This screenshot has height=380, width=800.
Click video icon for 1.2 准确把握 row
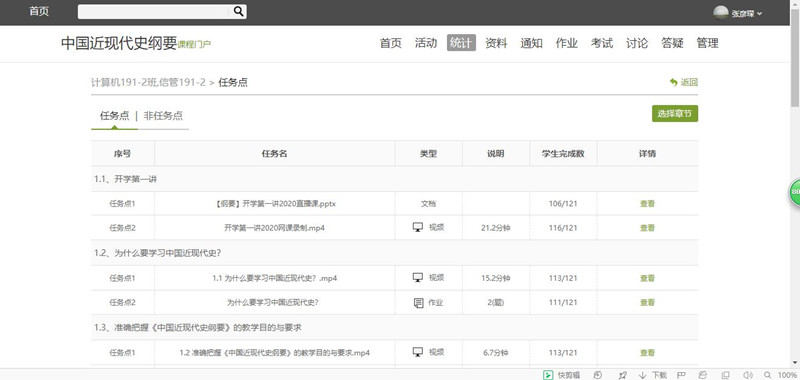tap(418, 352)
